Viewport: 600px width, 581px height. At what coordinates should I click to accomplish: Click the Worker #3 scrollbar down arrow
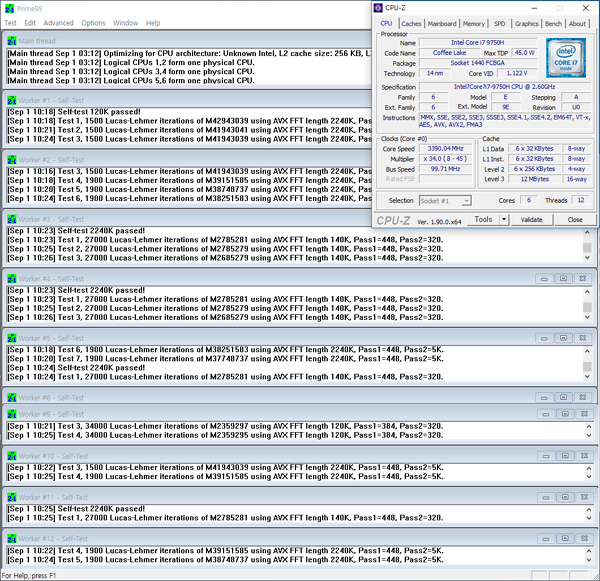(x=587, y=258)
